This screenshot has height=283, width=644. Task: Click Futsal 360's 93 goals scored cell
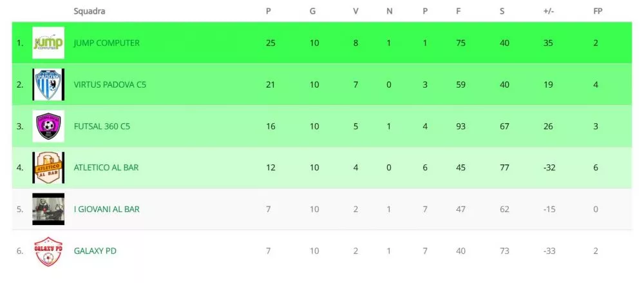(x=461, y=126)
